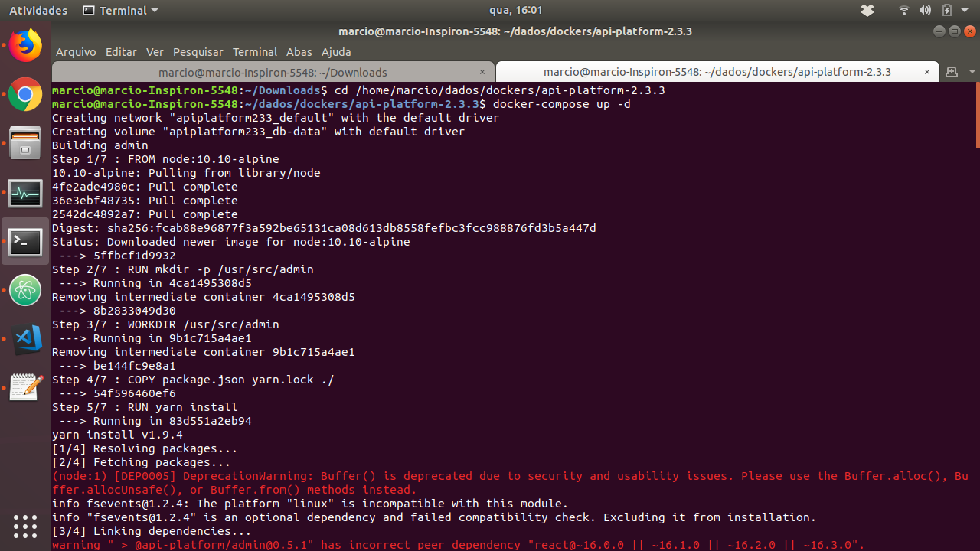Expand the system menu arrow in top bar
Image resolution: width=980 pixels, height=551 pixels.
pos(965,10)
